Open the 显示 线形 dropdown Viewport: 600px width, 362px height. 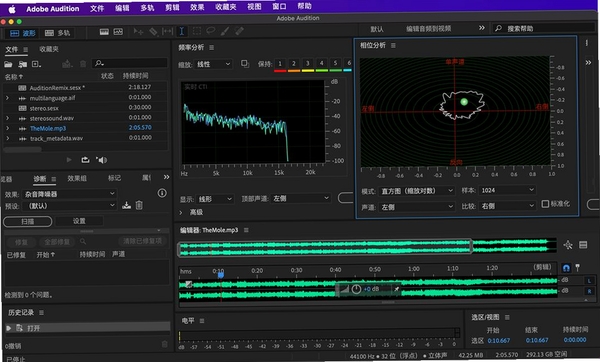tap(215, 199)
